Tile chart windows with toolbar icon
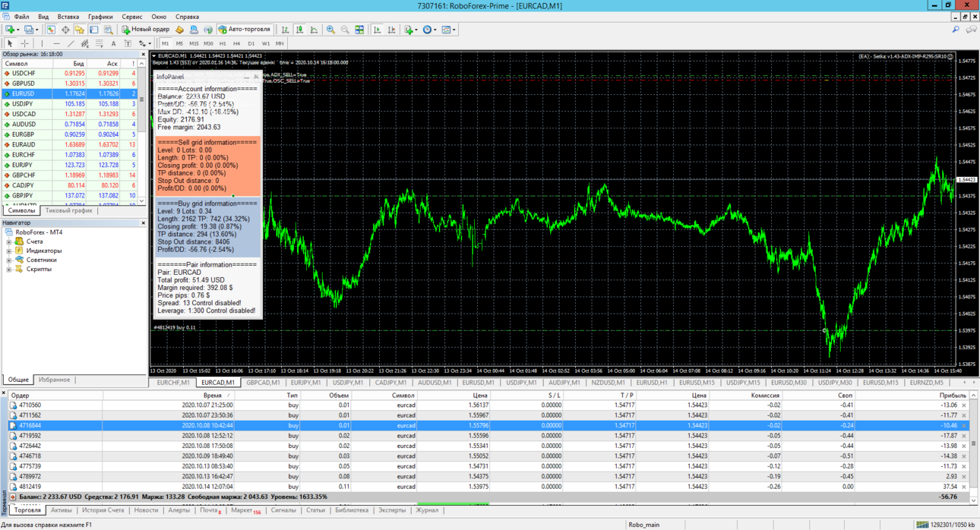The width and height of the screenshot is (980, 530). tap(359, 30)
